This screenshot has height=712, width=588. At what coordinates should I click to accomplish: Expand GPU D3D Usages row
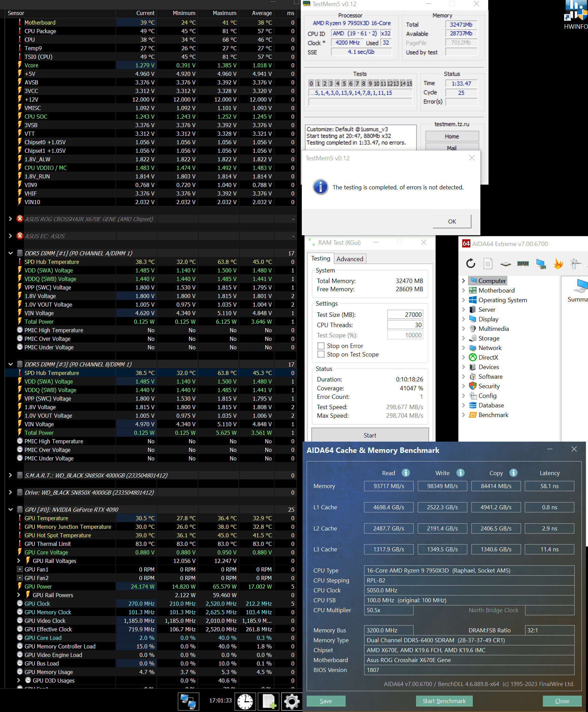coord(19,681)
